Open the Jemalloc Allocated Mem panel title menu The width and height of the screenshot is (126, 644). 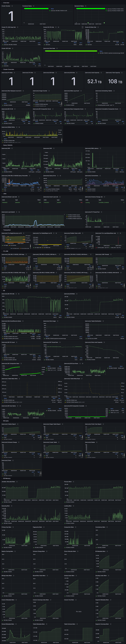point(8,482)
